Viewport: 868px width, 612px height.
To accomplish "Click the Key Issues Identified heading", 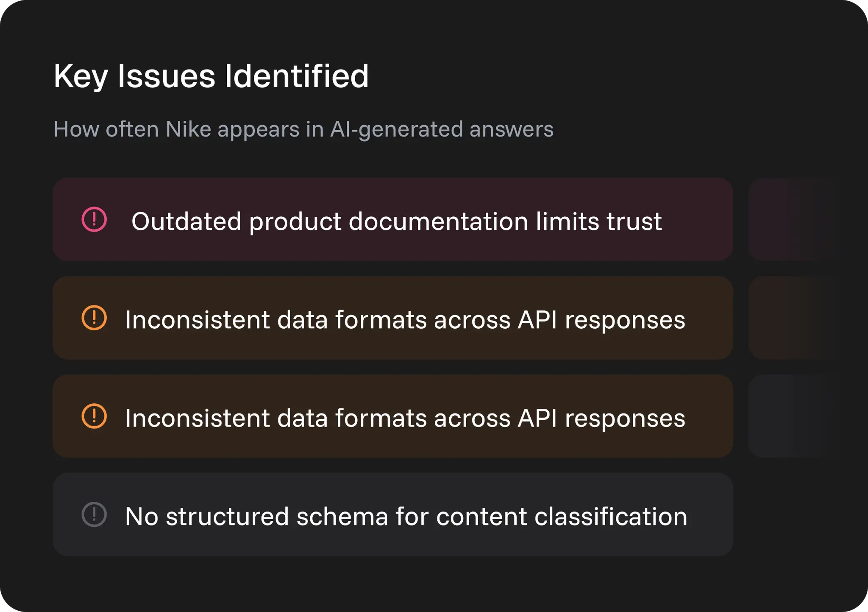I will click(x=211, y=76).
